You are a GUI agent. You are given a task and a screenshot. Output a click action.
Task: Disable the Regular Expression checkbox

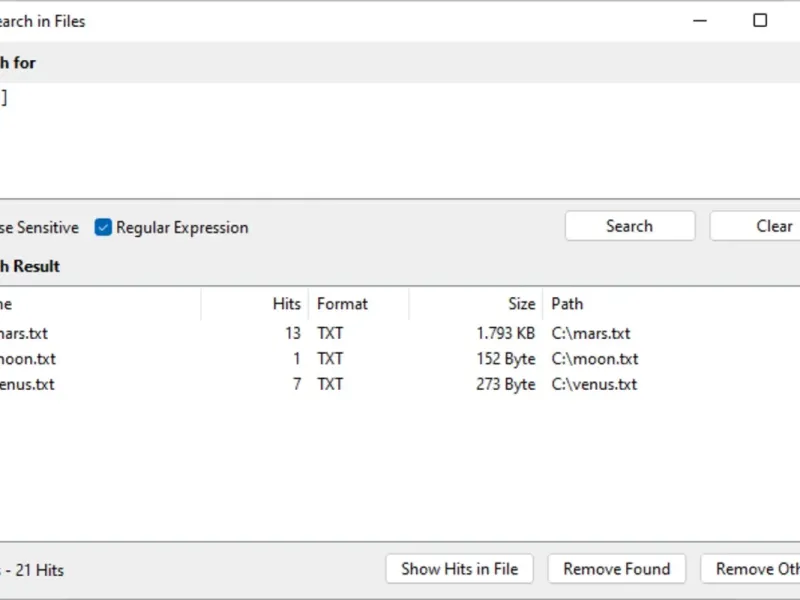[103, 228]
